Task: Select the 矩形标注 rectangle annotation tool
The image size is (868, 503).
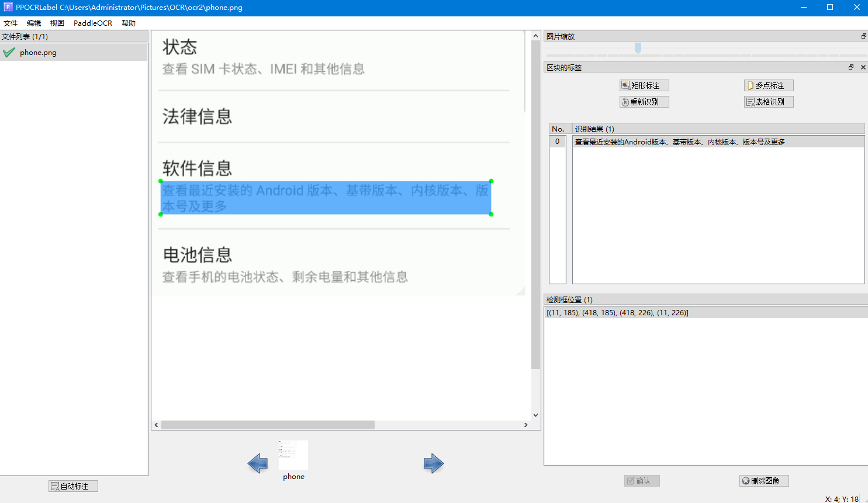Action: [644, 85]
